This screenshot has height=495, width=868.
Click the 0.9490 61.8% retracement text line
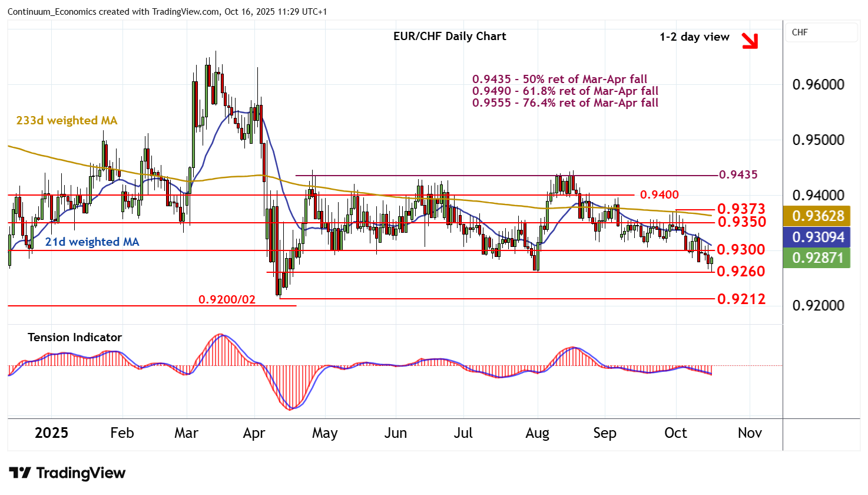[565, 91]
